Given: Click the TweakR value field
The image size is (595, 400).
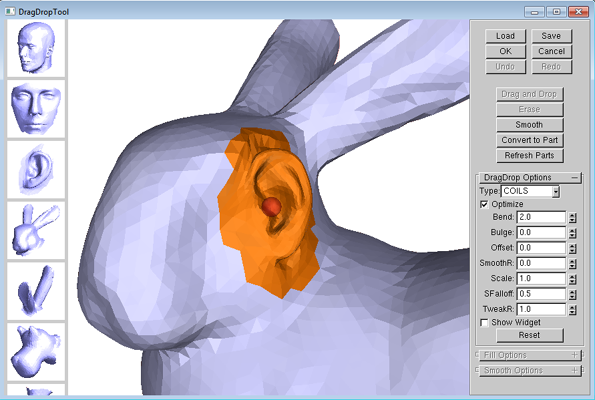Looking at the screenshot, I should 541,309.
